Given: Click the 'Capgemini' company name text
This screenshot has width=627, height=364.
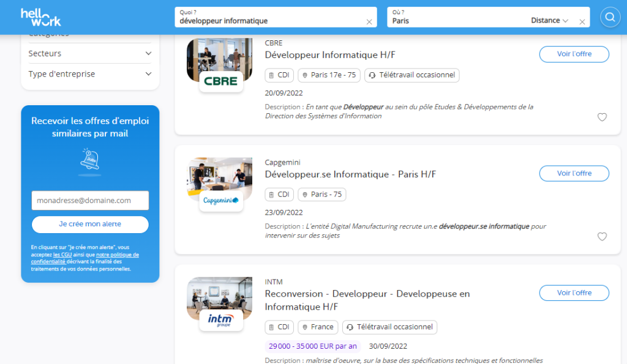Looking at the screenshot, I should tap(282, 163).
